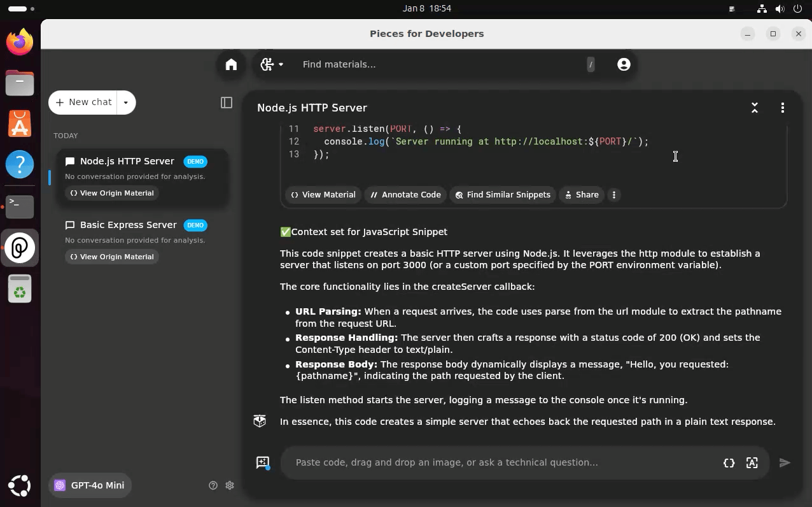Open the power system menu icon
The image size is (812, 507).
pos(798,9)
